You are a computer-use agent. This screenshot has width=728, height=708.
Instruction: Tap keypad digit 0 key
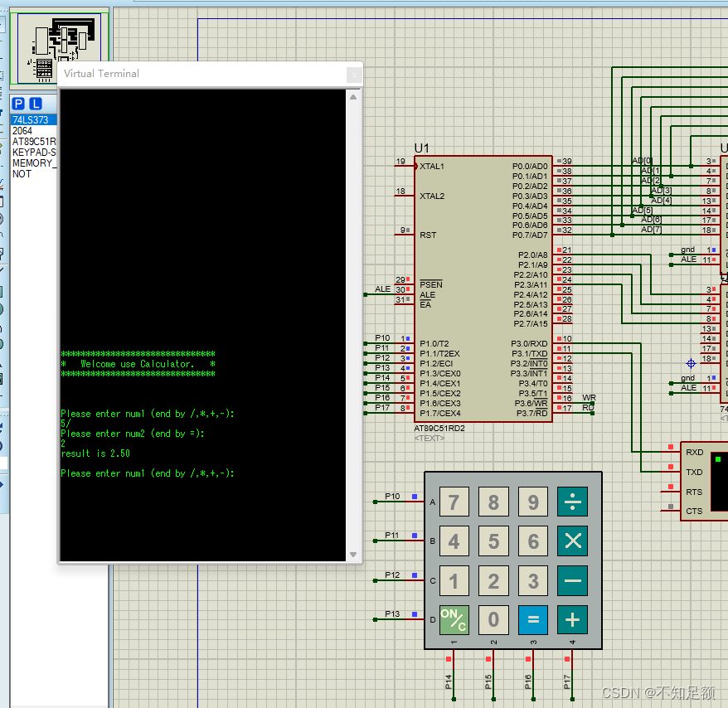pos(493,620)
